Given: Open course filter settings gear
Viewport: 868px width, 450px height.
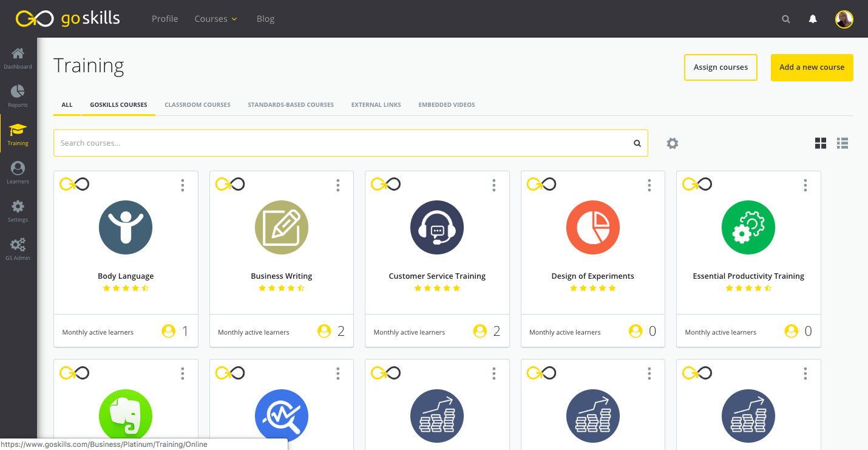Looking at the screenshot, I should tap(673, 143).
